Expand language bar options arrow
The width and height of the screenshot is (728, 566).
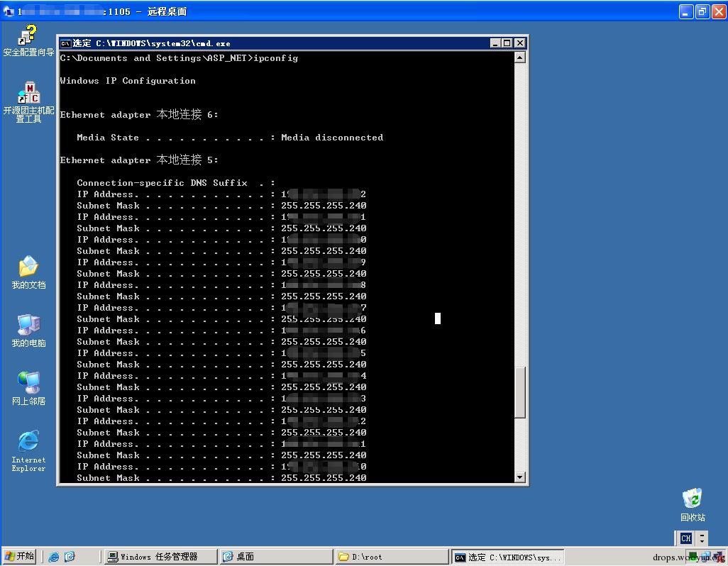click(x=702, y=538)
